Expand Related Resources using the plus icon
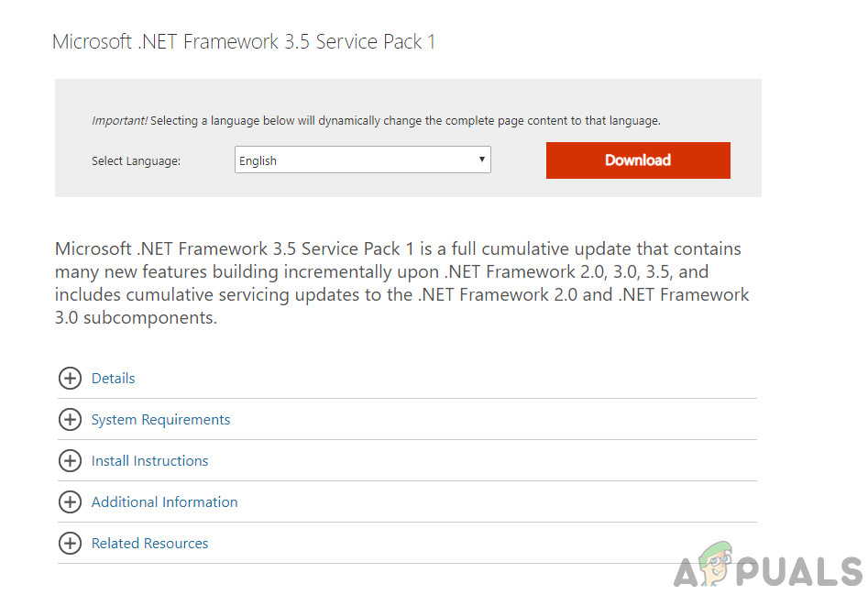The image size is (868, 595). point(70,544)
